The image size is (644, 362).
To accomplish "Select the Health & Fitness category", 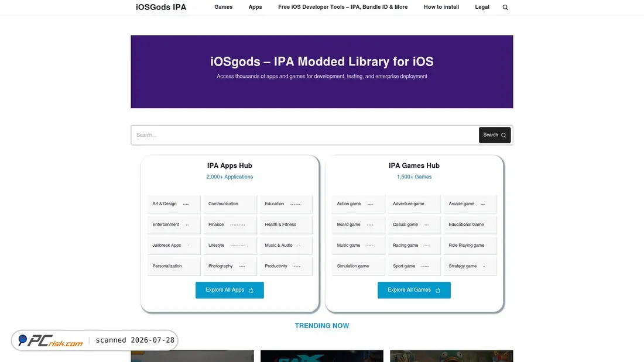I will point(286,225).
